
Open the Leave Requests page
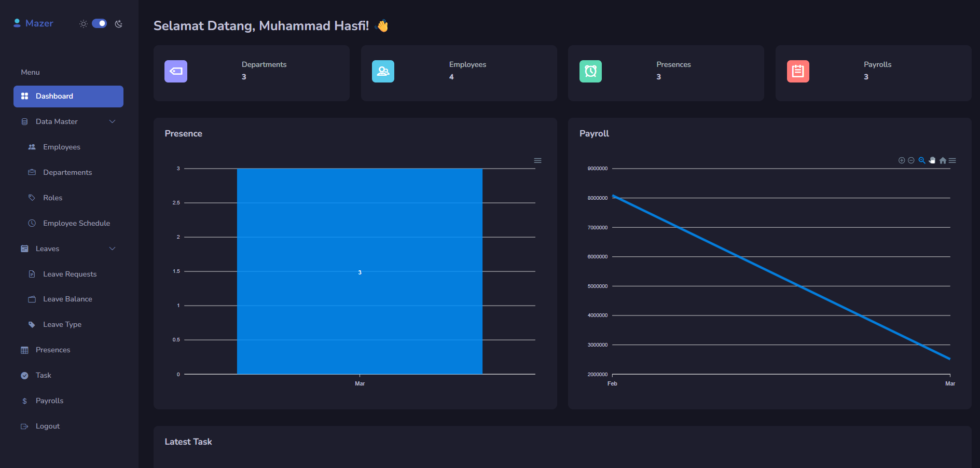(70, 274)
